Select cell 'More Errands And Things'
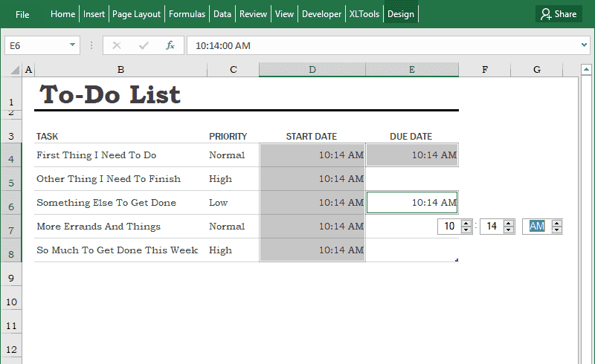 pyautogui.click(x=120, y=227)
